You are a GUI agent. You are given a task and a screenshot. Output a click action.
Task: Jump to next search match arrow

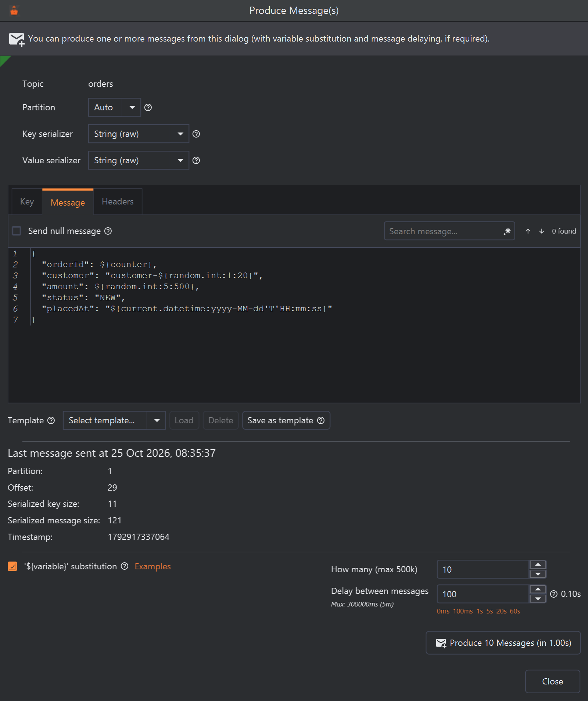(541, 231)
